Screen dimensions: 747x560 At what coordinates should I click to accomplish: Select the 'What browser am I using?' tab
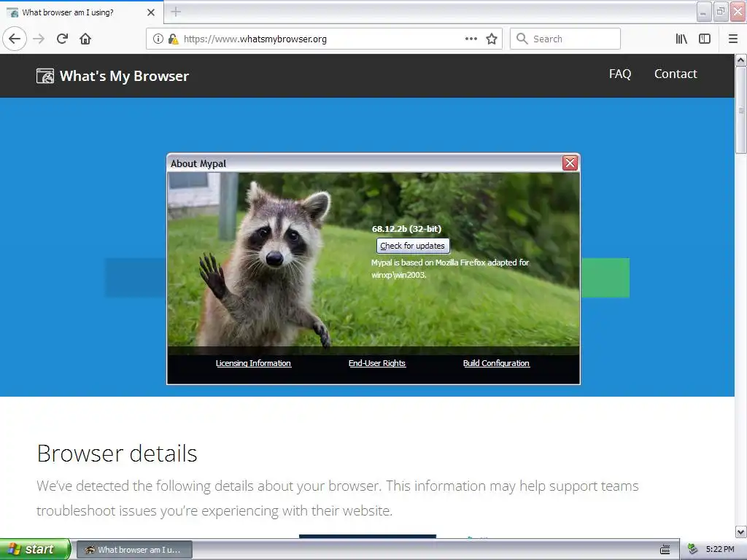[x=82, y=12]
